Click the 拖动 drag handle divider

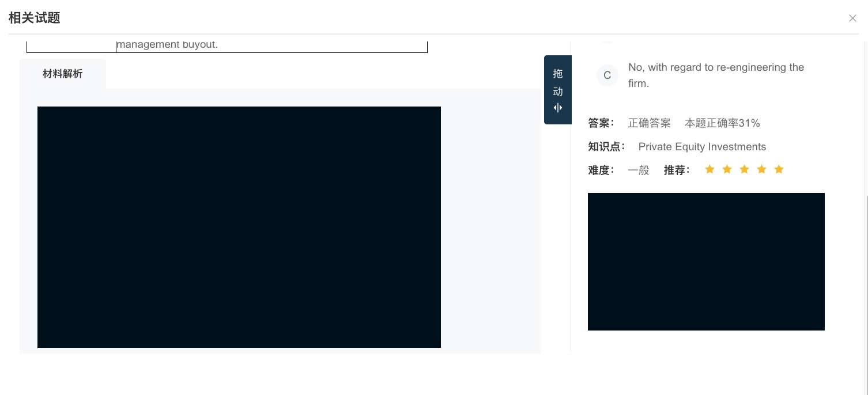[558, 90]
